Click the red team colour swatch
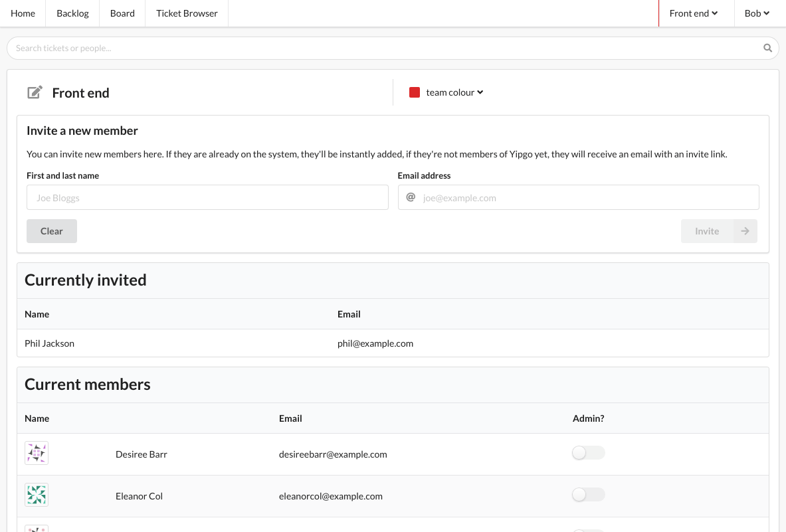Viewport: 786px width, 532px height. pos(415,92)
